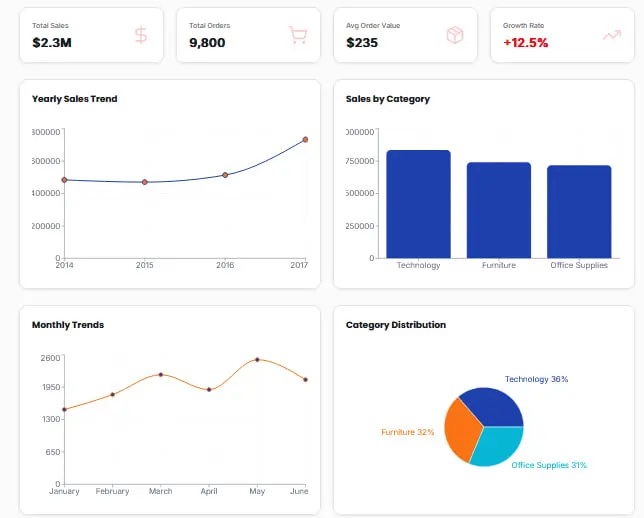This screenshot has height=518, width=644.
Task: Click the February x-axis label on Monthly Trends
Action: click(113, 491)
